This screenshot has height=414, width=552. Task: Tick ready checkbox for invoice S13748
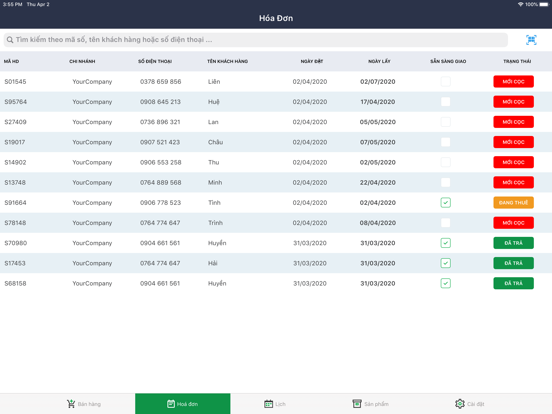point(446,182)
